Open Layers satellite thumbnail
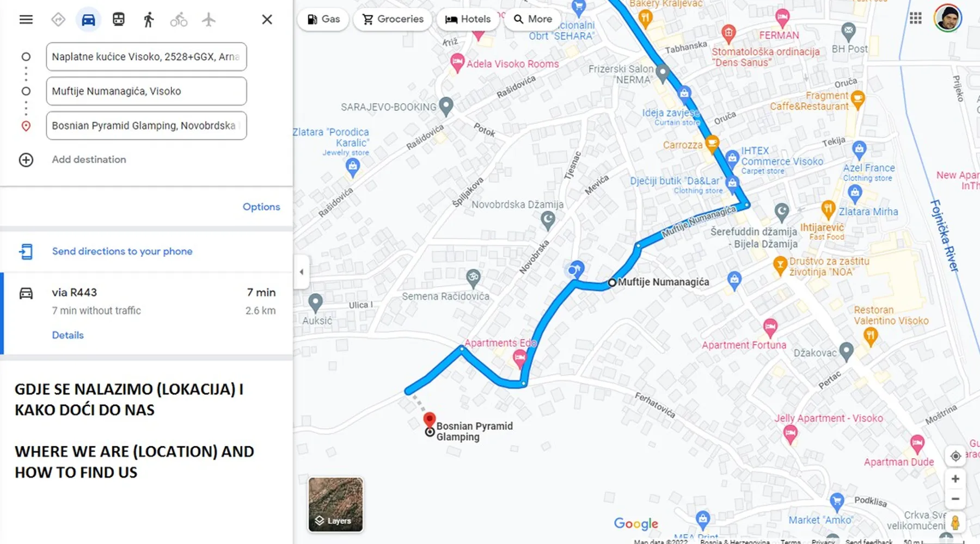This screenshot has height=544, width=980. (335, 504)
